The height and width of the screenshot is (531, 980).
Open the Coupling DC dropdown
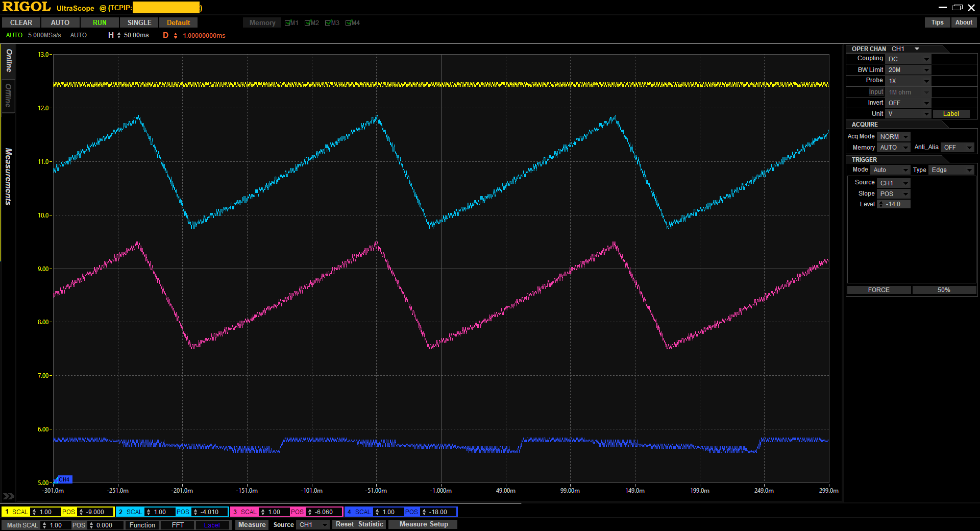click(x=909, y=59)
